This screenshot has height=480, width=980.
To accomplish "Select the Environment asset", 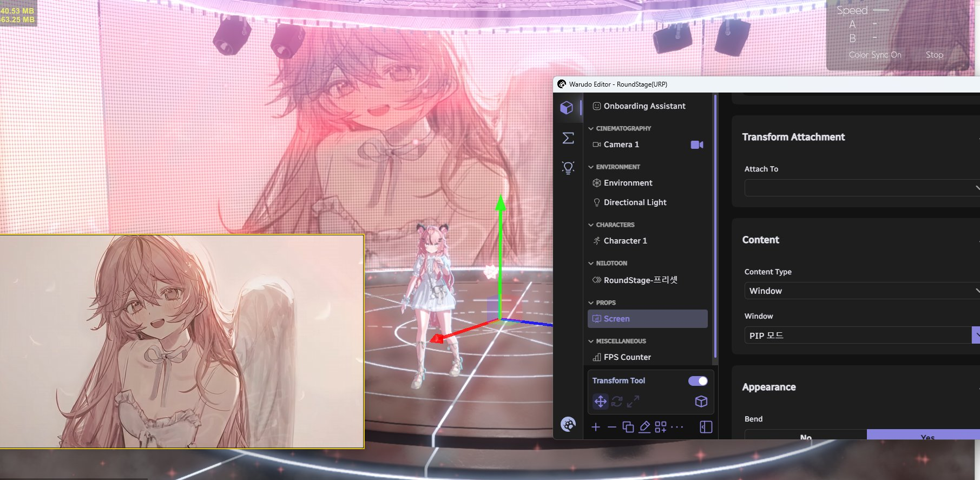I will click(648, 183).
